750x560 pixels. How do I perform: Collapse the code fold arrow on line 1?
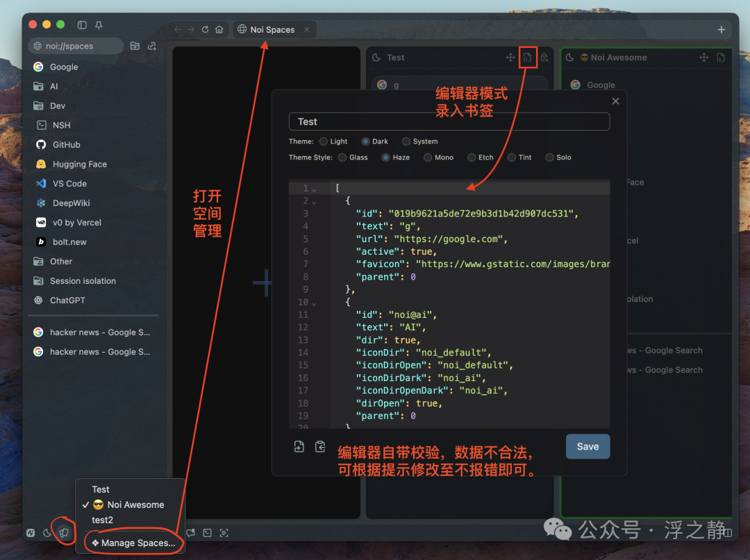(314, 189)
